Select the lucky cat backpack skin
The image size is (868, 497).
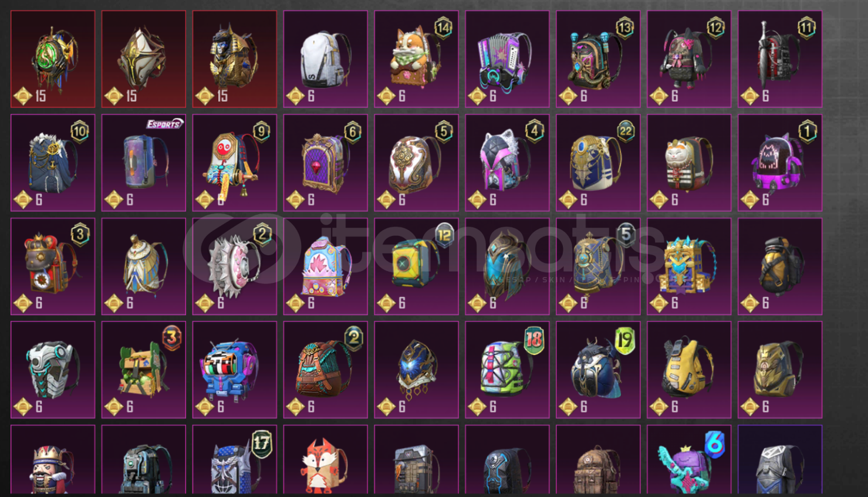689,163
